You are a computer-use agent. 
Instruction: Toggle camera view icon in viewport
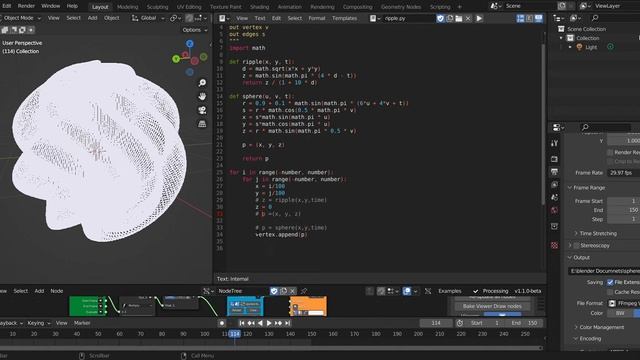pos(202,110)
